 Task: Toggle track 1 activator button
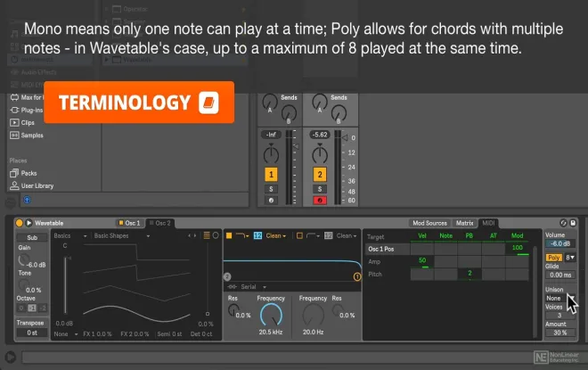[x=271, y=175]
